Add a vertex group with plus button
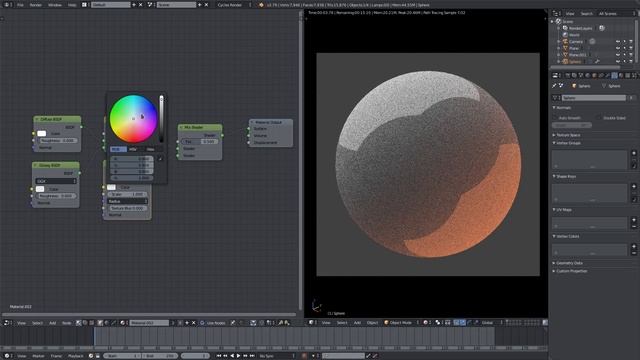640x360 pixels. pyautogui.click(x=634, y=153)
